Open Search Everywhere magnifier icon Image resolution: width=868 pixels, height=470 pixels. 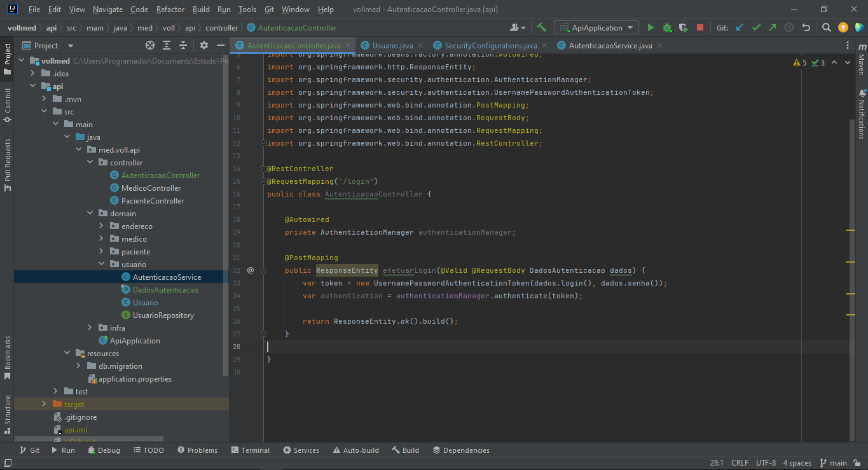coord(827,27)
